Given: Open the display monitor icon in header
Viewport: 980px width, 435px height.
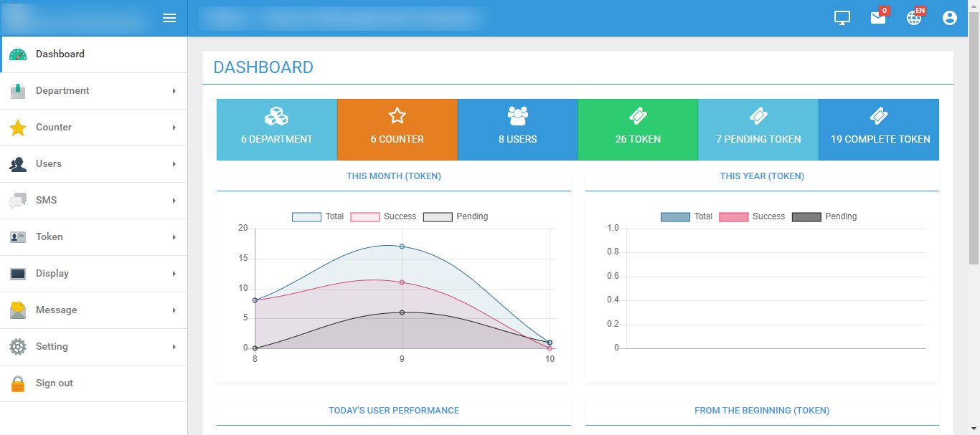Looking at the screenshot, I should coord(842,18).
